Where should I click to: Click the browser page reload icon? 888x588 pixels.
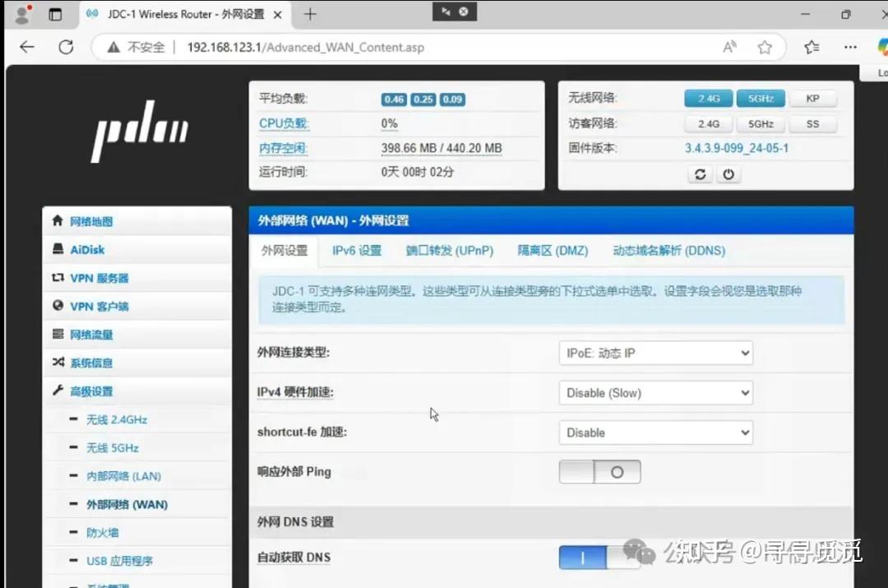[66, 47]
